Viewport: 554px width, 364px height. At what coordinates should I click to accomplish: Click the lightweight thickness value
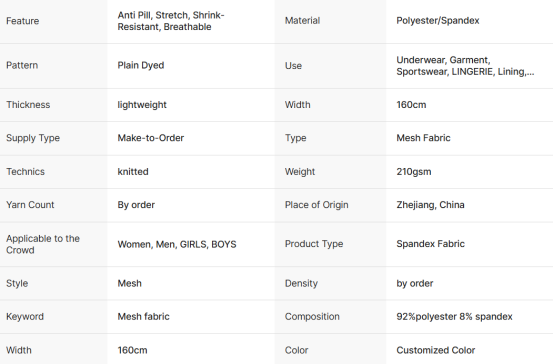(142, 105)
